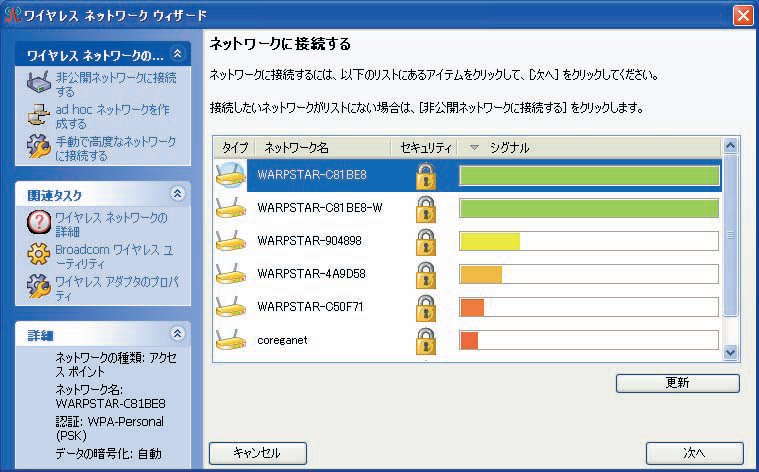
Task: Open ad hoc ネットワークを作成する link
Action: click(113, 116)
